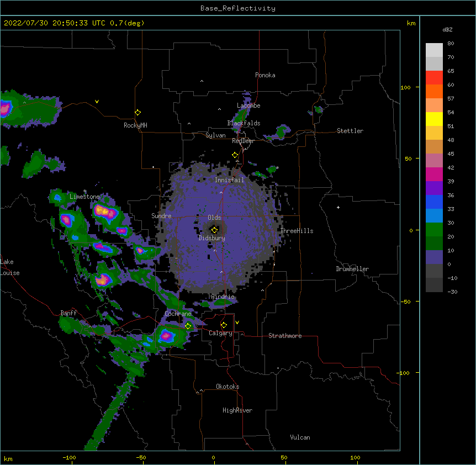Click the intense storm cell east of Limestone
The image size is (476, 465).
(x=105, y=212)
